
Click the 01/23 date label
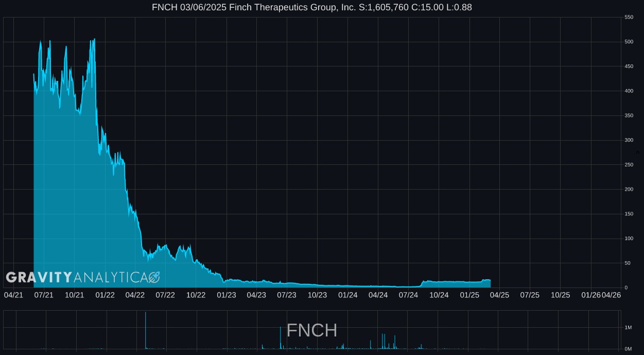[x=226, y=295]
